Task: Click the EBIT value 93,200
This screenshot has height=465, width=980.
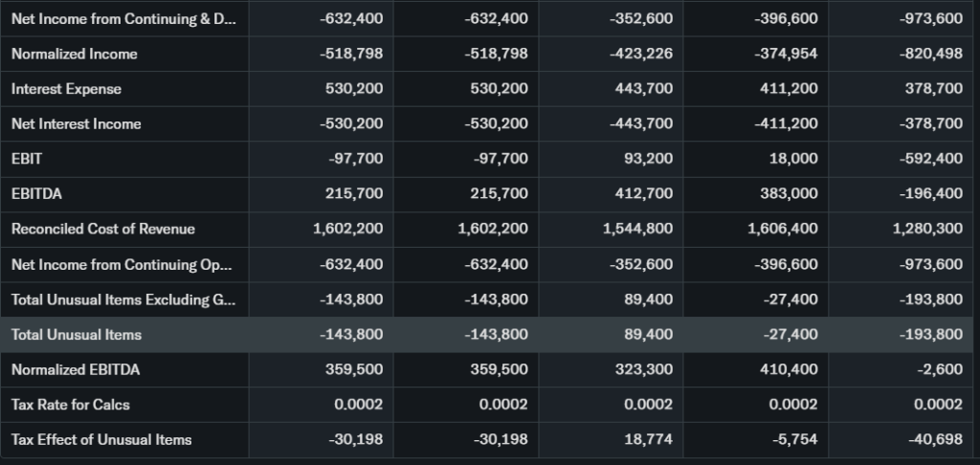Action: (x=649, y=159)
